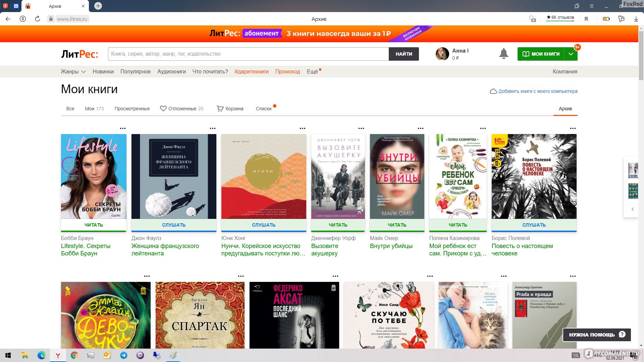Open the 6К отзывов site rating
The image size is (644, 362).
tap(560, 18)
